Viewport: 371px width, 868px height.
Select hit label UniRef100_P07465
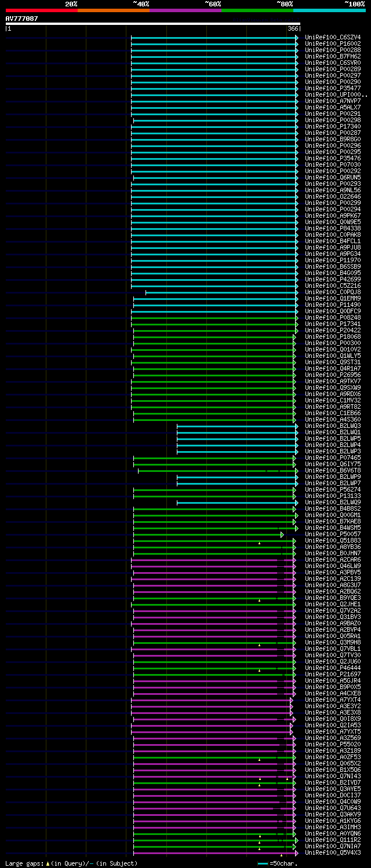(x=333, y=457)
